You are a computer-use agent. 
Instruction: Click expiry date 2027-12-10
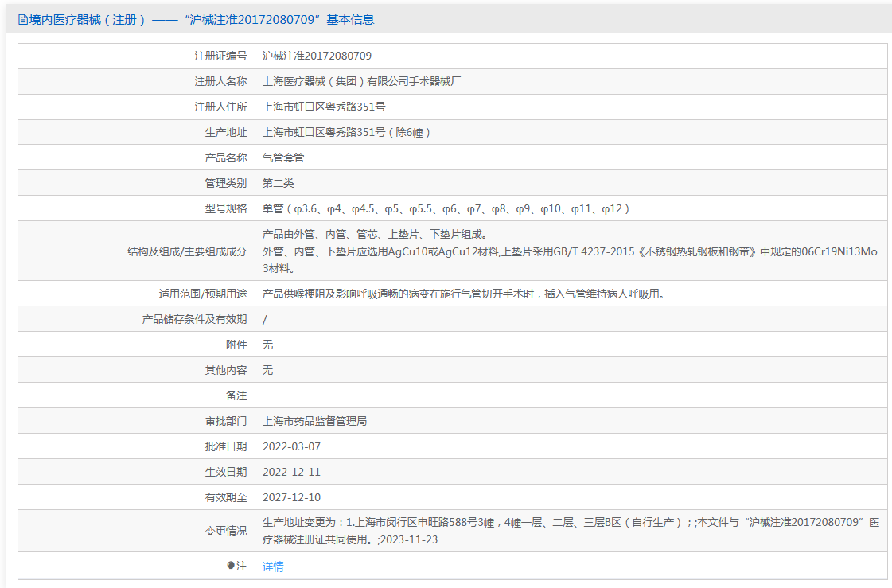(x=291, y=497)
